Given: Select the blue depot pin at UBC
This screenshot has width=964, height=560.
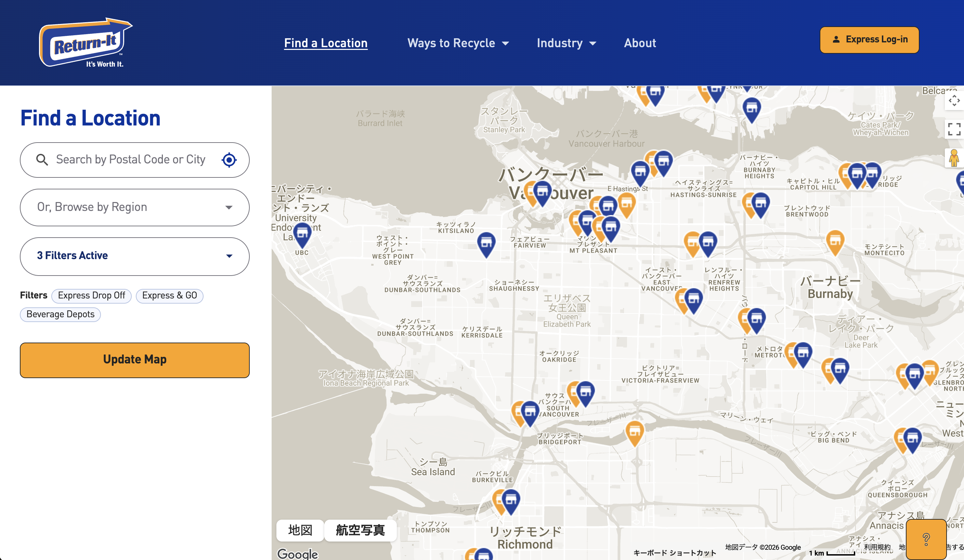Looking at the screenshot, I should click(x=302, y=235).
